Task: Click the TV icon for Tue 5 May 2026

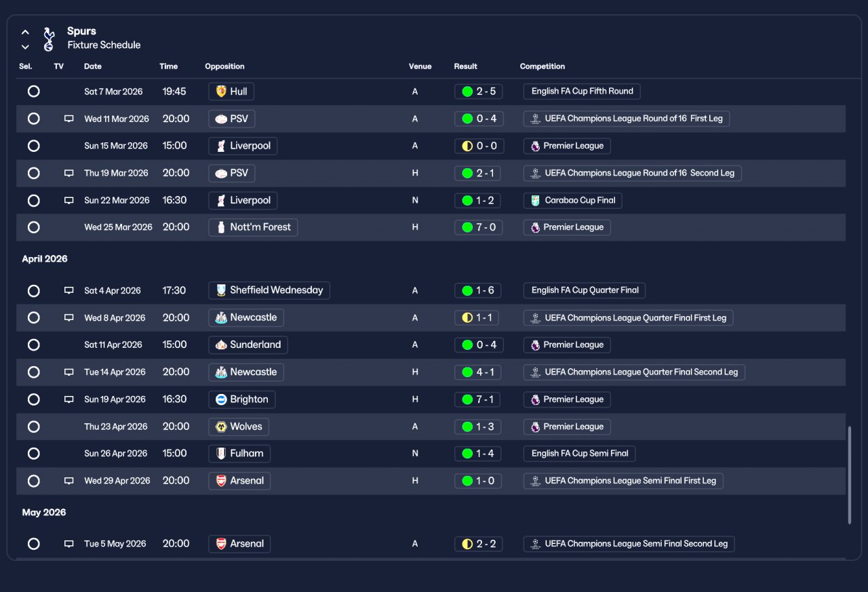Action: [68, 544]
